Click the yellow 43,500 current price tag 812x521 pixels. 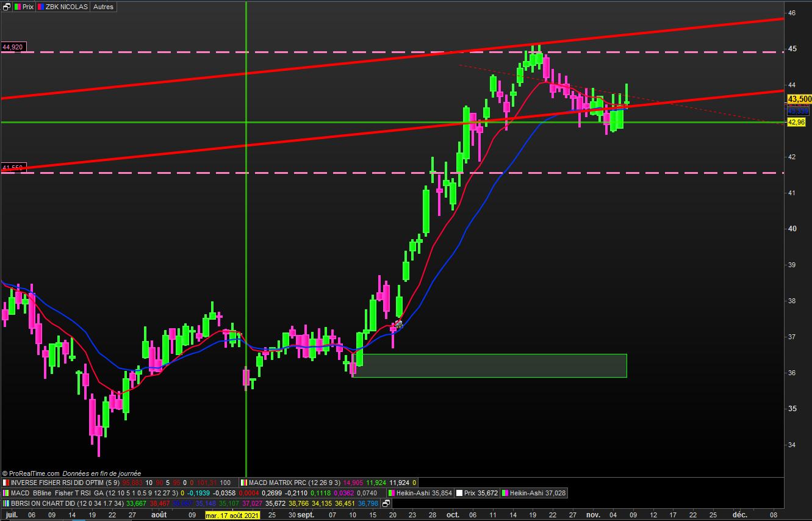pos(799,99)
